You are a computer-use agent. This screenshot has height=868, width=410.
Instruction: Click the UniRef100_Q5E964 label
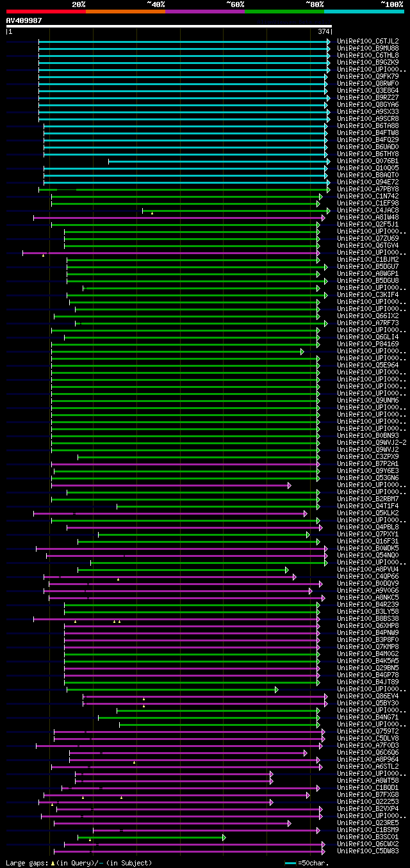[x=368, y=365]
